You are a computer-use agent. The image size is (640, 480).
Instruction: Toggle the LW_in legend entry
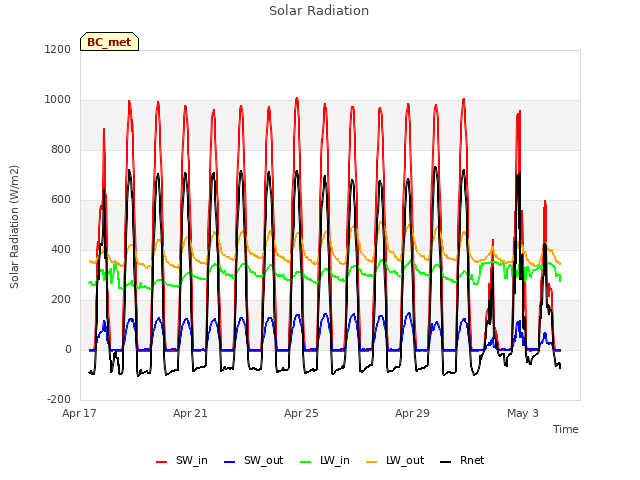(325, 461)
